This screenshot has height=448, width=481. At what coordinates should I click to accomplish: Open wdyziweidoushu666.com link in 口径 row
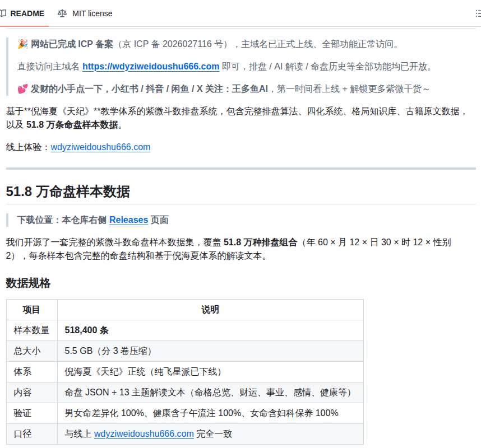(x=144, y=434)
